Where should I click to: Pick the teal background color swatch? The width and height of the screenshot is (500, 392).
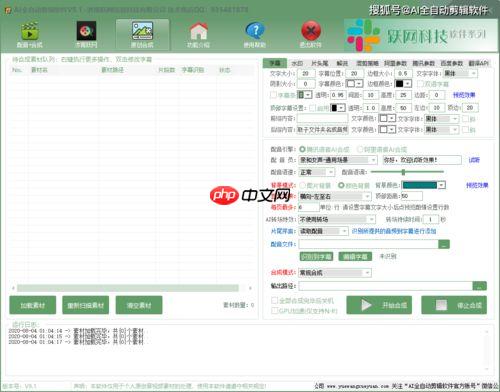click(420, 185)
